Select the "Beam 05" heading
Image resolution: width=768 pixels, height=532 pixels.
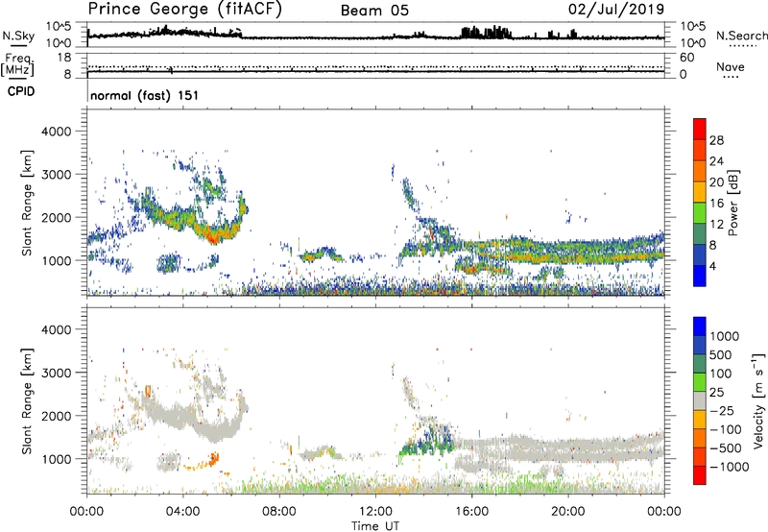click(x=374, y=11)
